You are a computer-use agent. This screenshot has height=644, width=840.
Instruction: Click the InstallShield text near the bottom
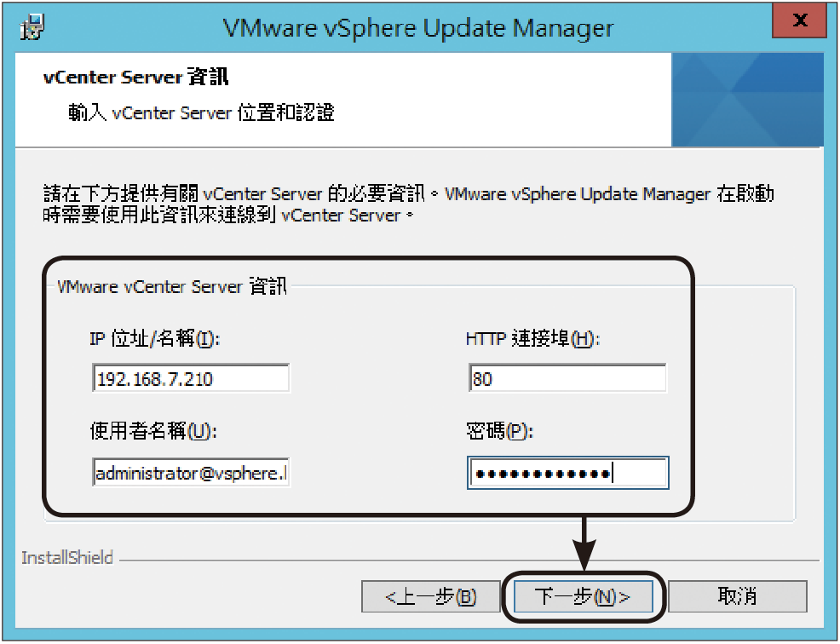pyautogui.click(x=67, y=558)
